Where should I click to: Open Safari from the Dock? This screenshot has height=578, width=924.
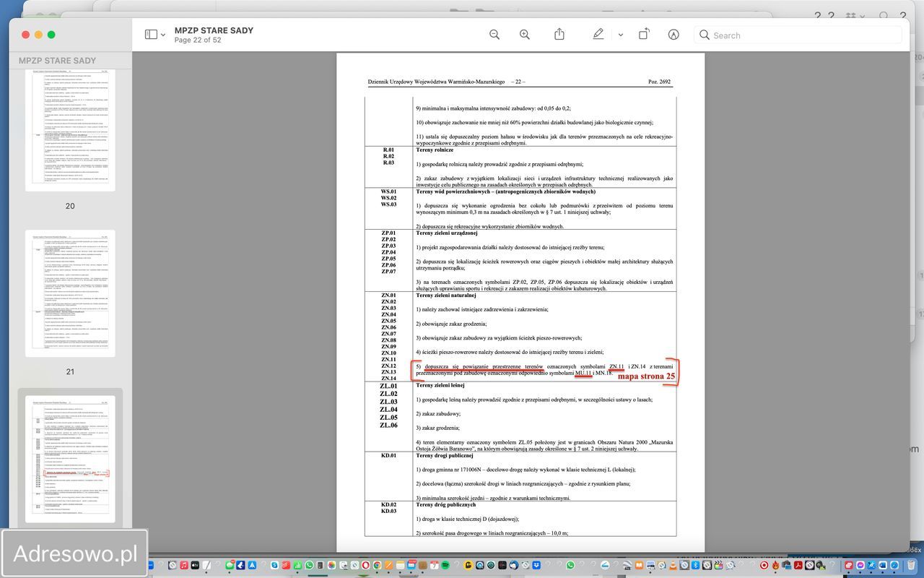click(894, 565)
